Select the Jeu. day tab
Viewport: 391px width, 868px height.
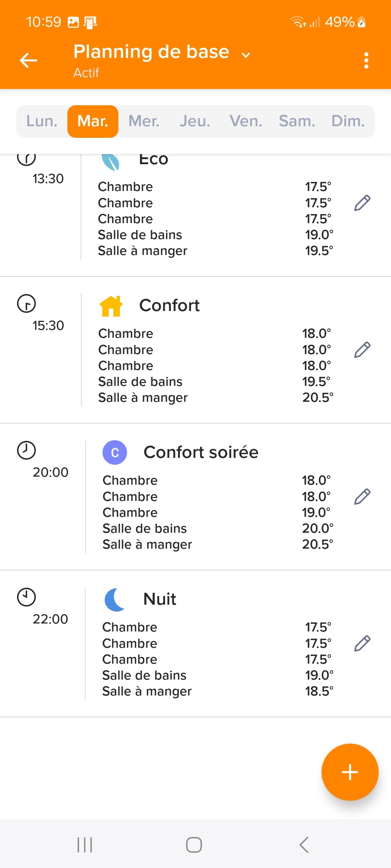pos(195,121)
